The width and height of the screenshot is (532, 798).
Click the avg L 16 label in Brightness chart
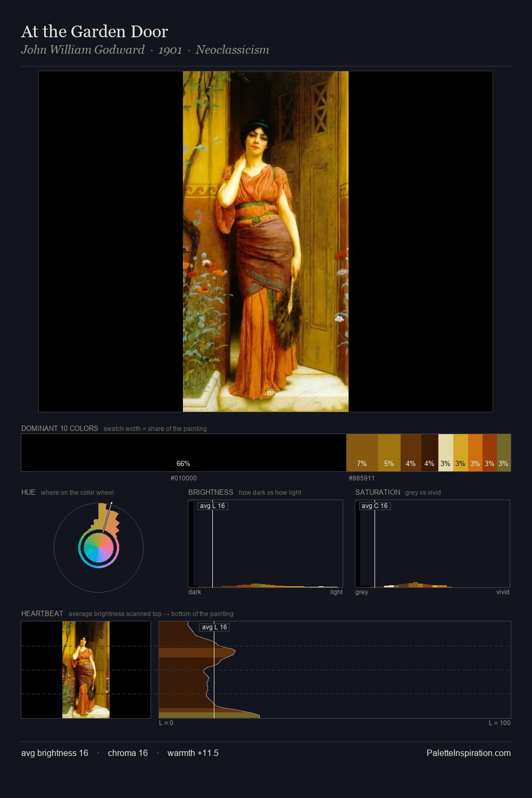click(213, 506)
